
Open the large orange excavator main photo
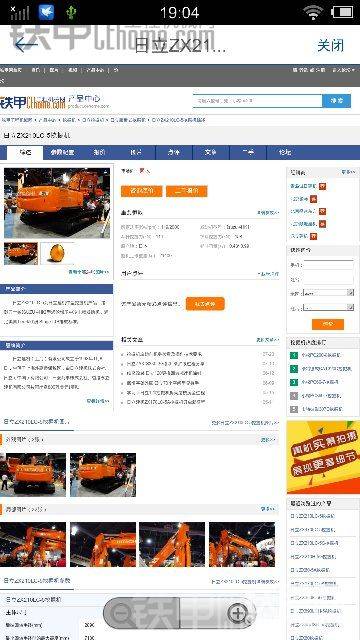[57, 203]
